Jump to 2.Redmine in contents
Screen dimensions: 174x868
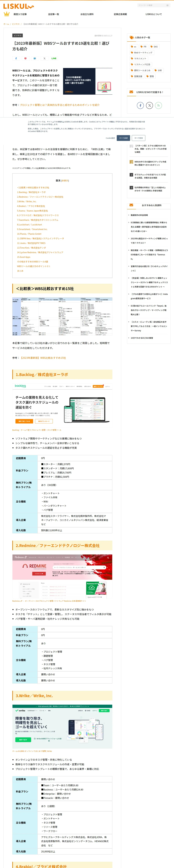pyautogui.click(x=40, y=197)
